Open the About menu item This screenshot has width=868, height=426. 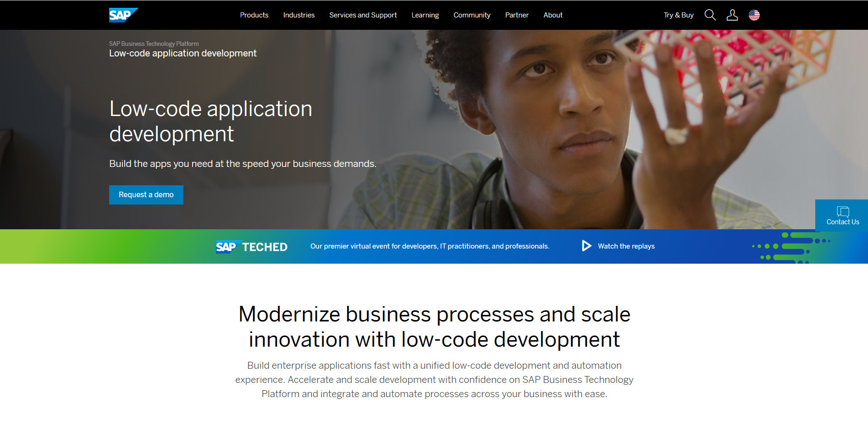pyautogui.click(x=553, y=15)
